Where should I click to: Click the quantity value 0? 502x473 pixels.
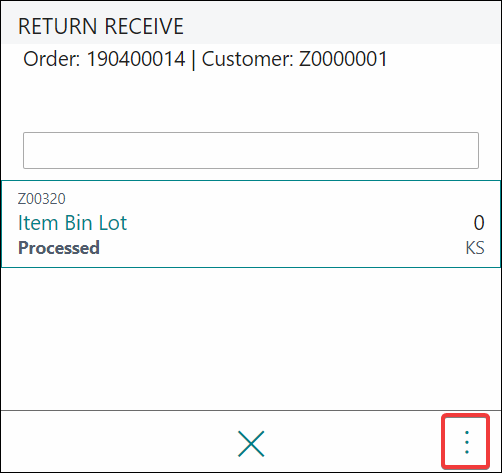click(x=479, y=223)
